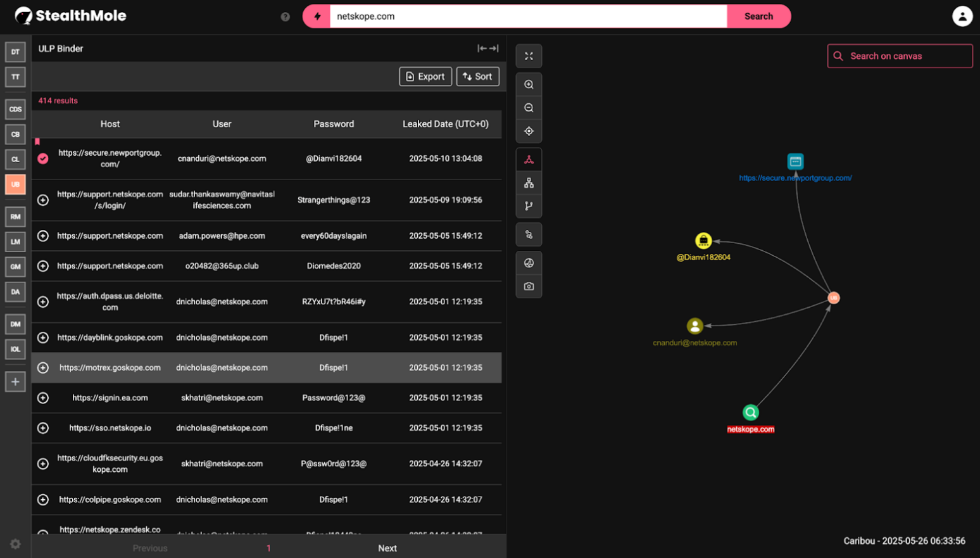Export the ULP Binder results
The image size is (980, 558).
(425, 77)
